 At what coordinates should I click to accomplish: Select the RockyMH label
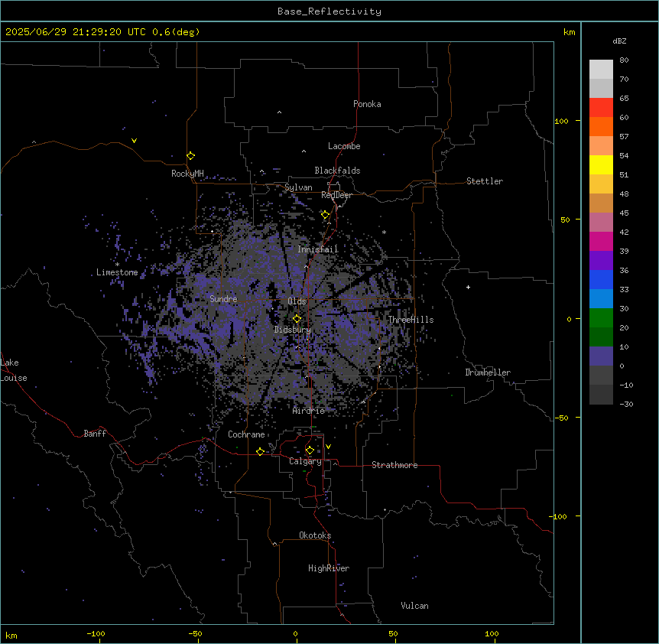[x=187, y=174]
